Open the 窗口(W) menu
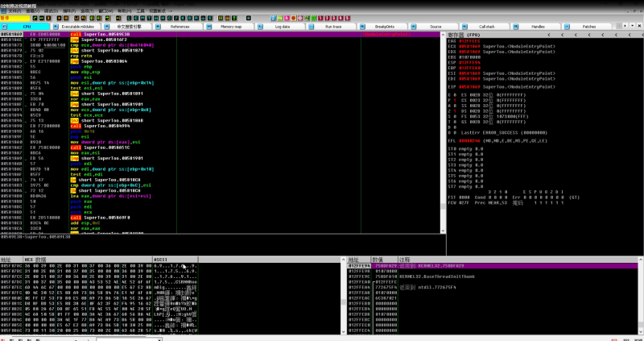Screen dimensions: 644x341 [106, 10]
